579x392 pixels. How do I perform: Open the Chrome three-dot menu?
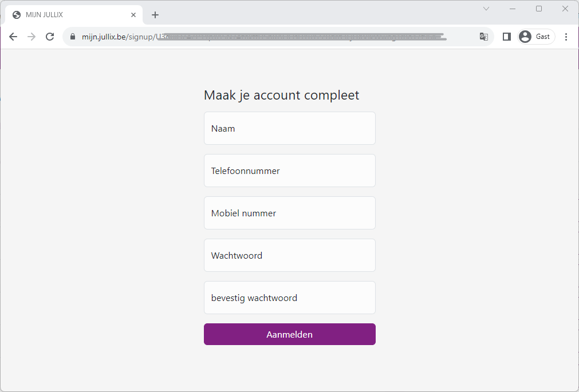[566, 37]
